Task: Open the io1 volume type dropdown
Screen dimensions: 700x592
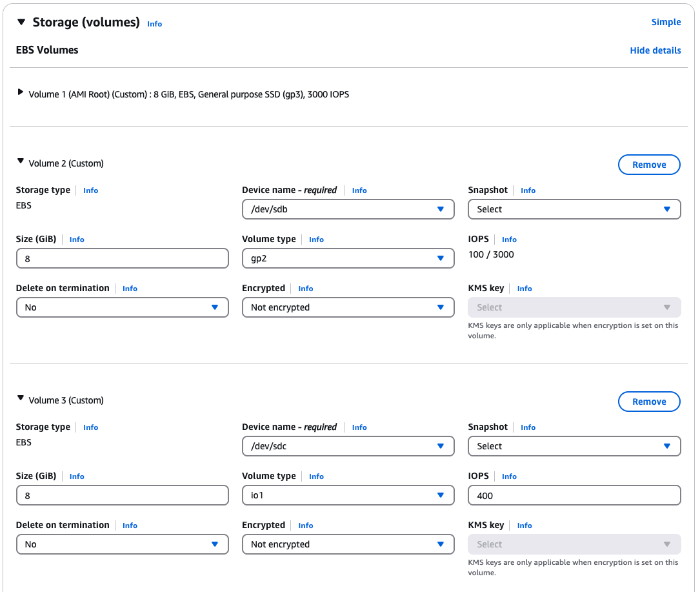Action: point(348,495)
